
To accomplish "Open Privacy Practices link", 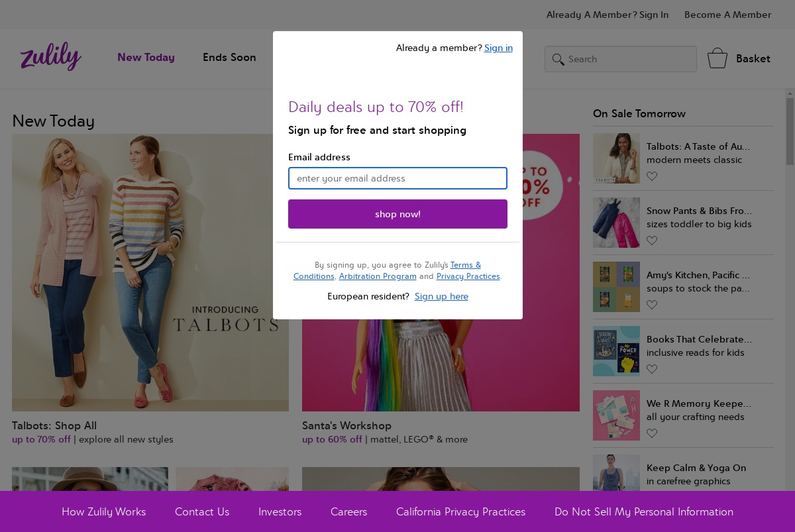I will tap(468, 276).
